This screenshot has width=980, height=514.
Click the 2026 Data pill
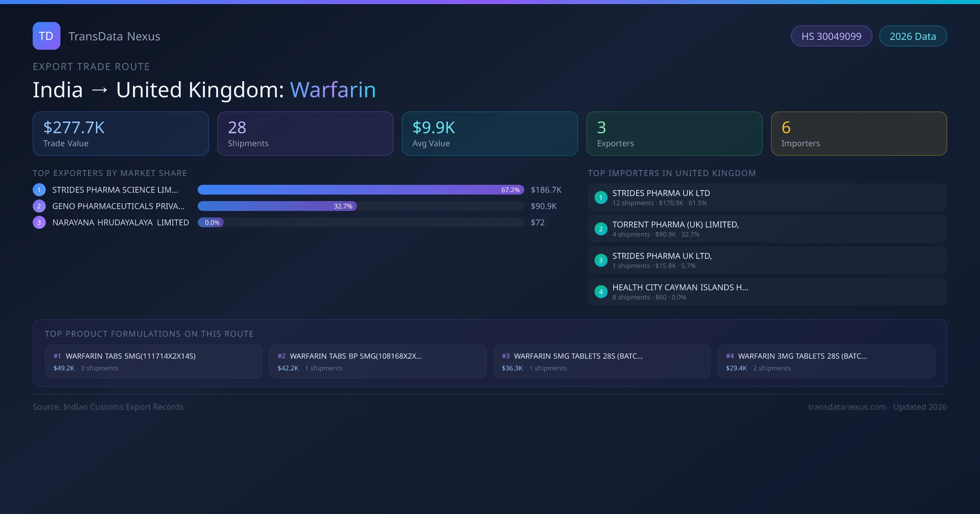pos(913,36)
